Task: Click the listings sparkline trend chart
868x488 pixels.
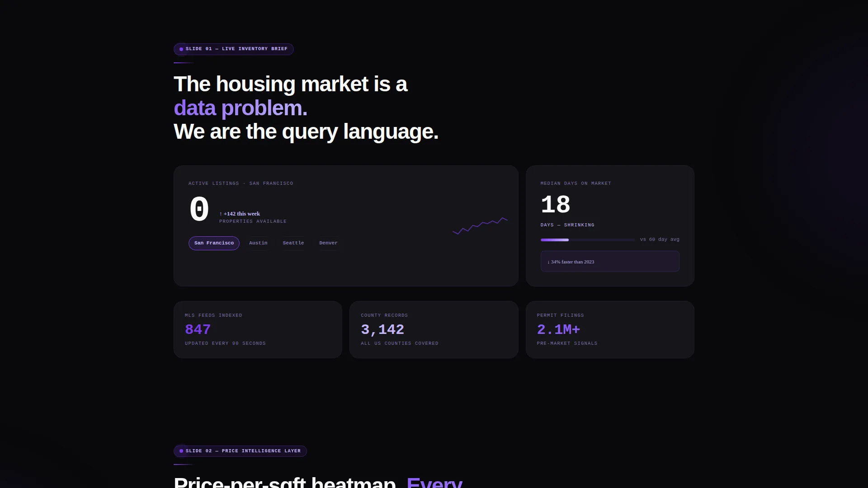Action: point(480,225)
